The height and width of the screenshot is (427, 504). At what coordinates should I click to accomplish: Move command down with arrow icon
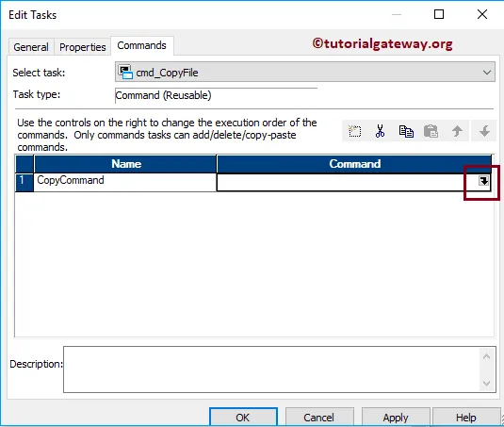(x=484, y=131)
